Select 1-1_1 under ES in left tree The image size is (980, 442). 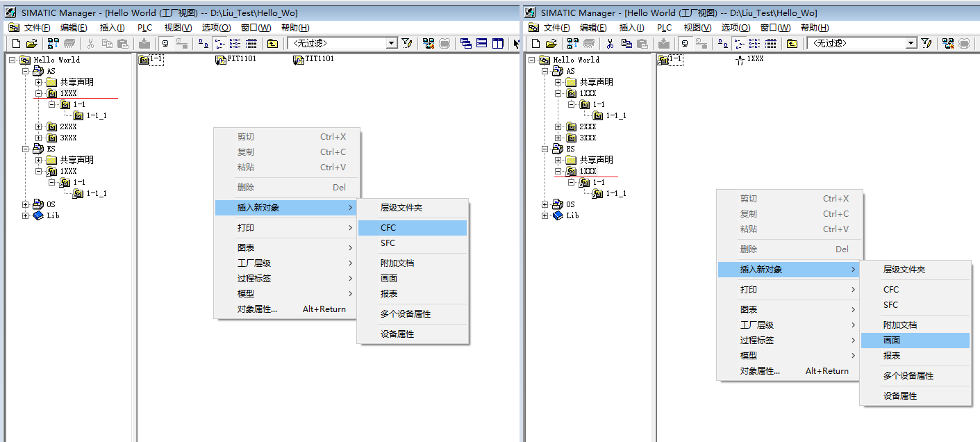(x=96, y=193)
